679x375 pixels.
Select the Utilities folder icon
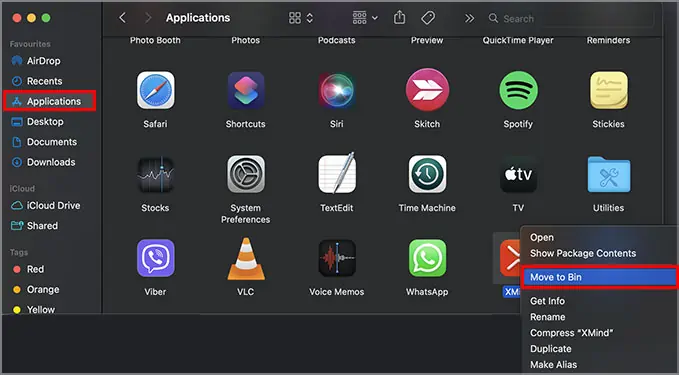609,175
